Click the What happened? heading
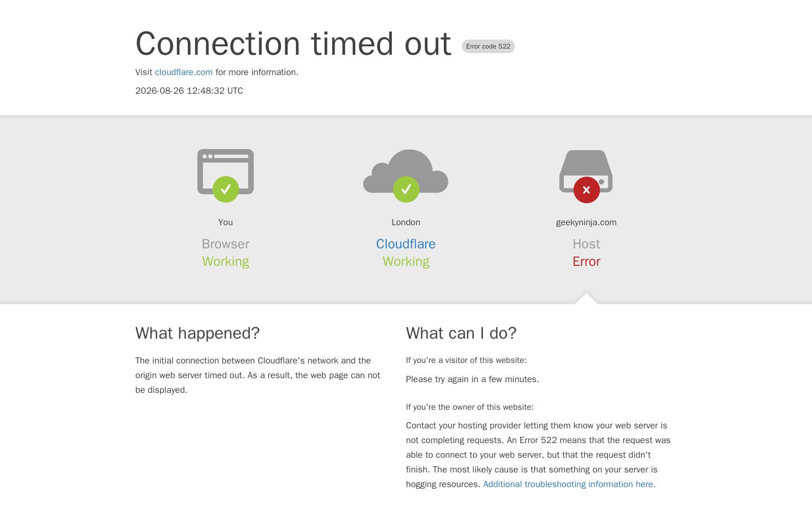Screen dimensions: 812x508 197,333
